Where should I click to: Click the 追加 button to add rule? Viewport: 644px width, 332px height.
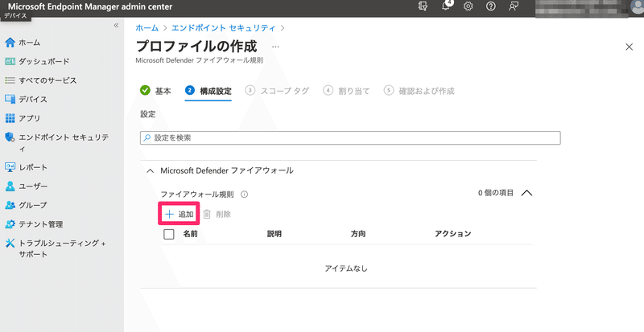tap(179, 214)
